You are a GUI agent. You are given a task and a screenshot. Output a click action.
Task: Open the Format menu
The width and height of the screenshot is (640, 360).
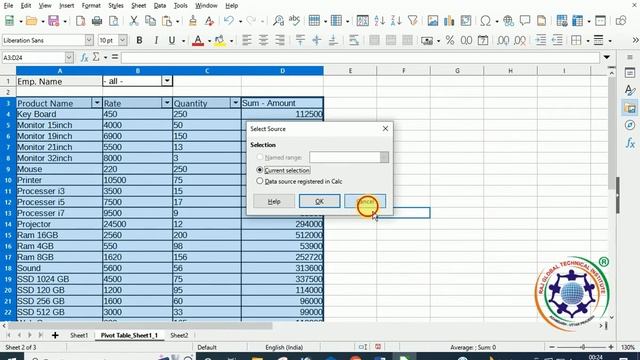click(x=91, y=6)
